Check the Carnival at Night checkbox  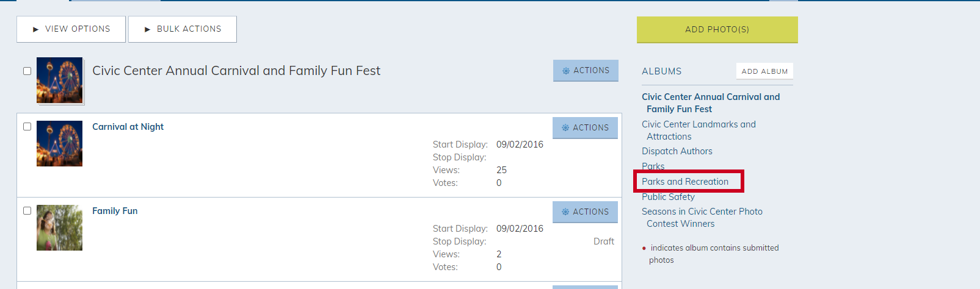(x=27, y=127)
